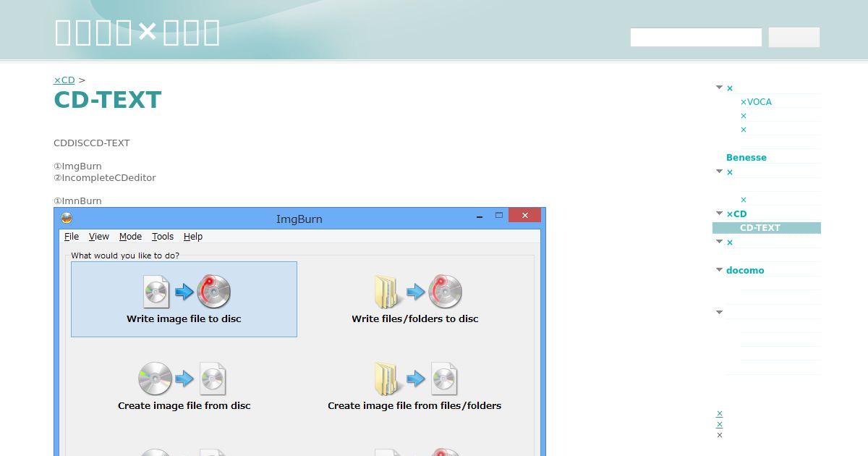Screen dimensions: 868x456
Task: Go to the ×CD sidebar category link
Action: click(x=736, y=214)
